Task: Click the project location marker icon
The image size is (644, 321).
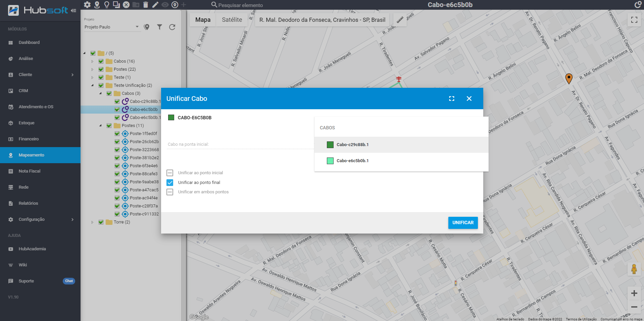Action: [147, 27]
